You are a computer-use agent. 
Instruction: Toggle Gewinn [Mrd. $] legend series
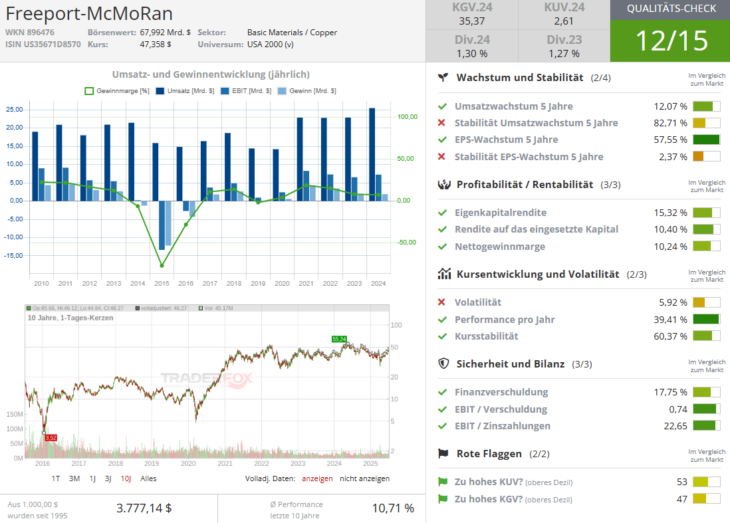307,91
